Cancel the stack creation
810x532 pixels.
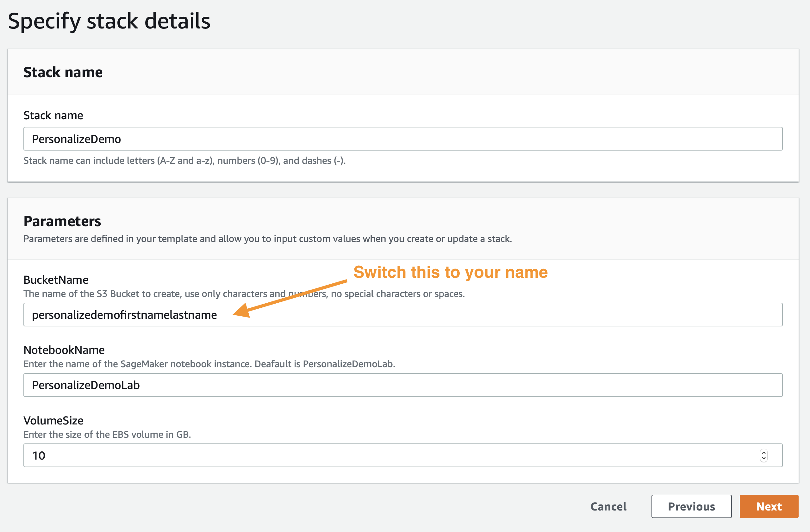pyautogui.click(x=608, y=506)
